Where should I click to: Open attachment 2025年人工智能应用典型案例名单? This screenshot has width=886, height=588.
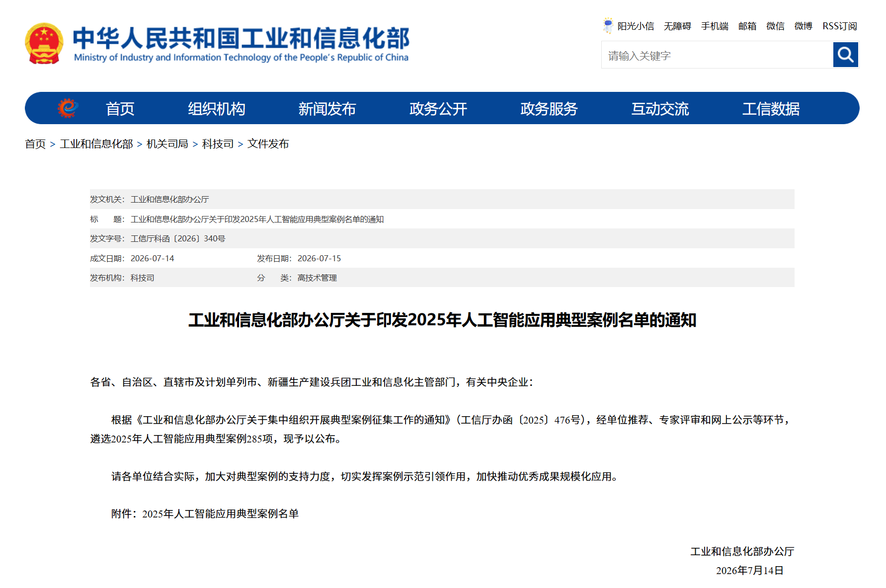220,514
